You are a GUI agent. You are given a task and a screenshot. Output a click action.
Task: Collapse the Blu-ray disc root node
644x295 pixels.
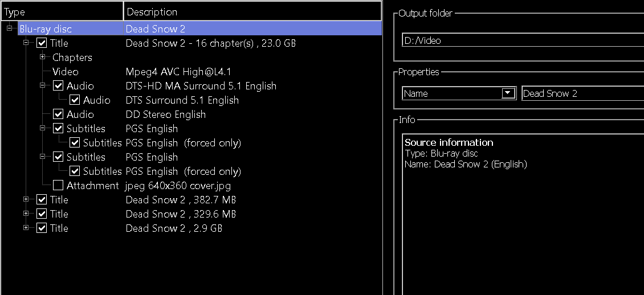pyautogui.click(x=10, y=28)
